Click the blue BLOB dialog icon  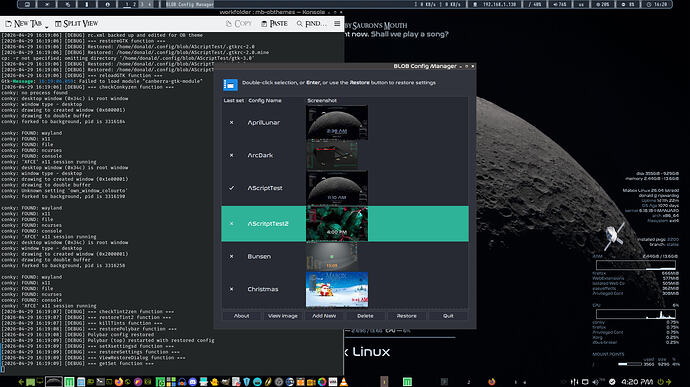[230, 85]
